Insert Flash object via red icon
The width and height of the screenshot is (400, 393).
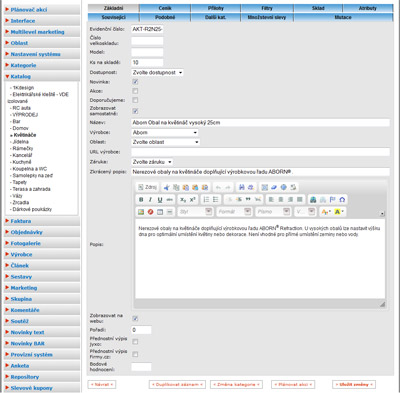pyautogui.click(x=150, y=212)
